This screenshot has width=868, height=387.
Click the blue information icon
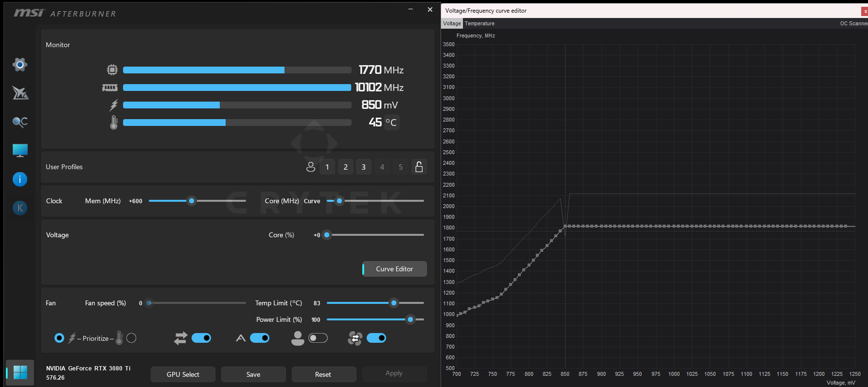click(x=20, y=179)
